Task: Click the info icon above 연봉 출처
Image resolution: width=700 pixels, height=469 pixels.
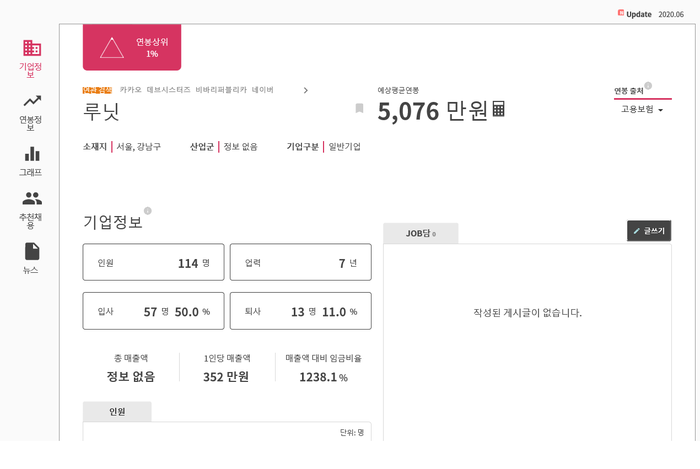Action: [648, 86]
